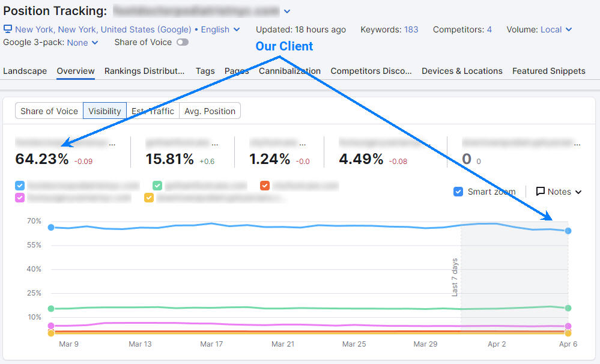This screenshot has height=364, width=600.
Task: Switch to the Featured Snippets tab
Action: click(x=548, y=71)
